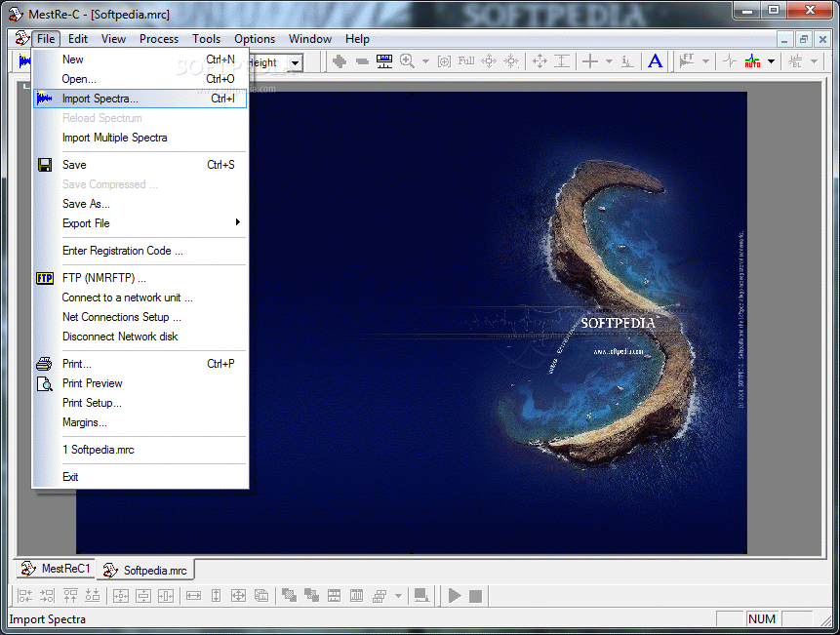Choose Print Setup... menu entry

pyautogui.click(x=140, y=403)
